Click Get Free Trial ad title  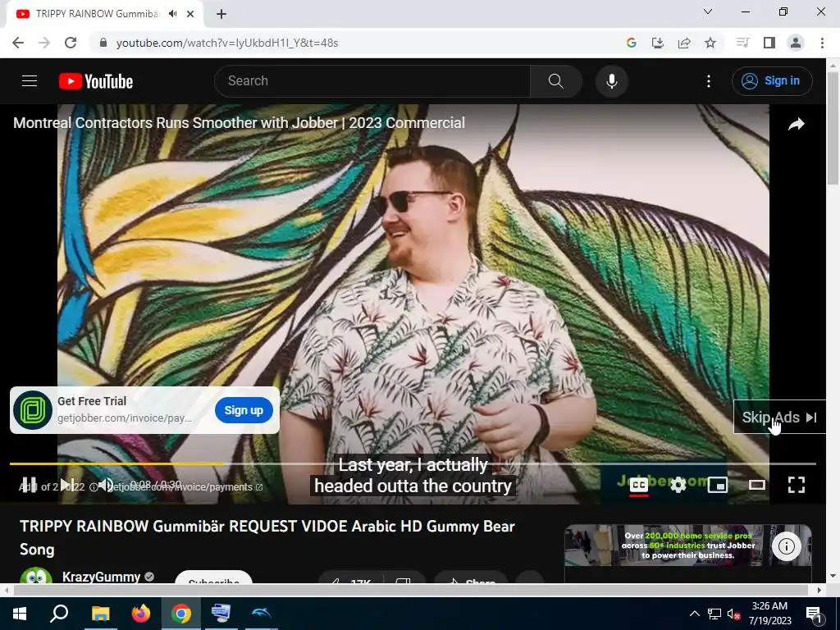[x=92, y=401]
